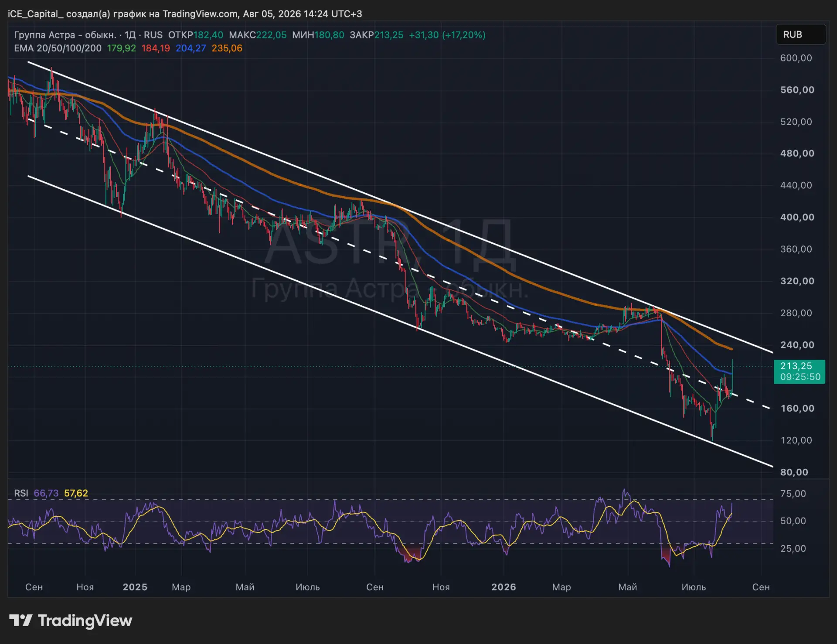Click the 25,00 RSI axis label
Viewport: 837px width, 644px height.
793,549
